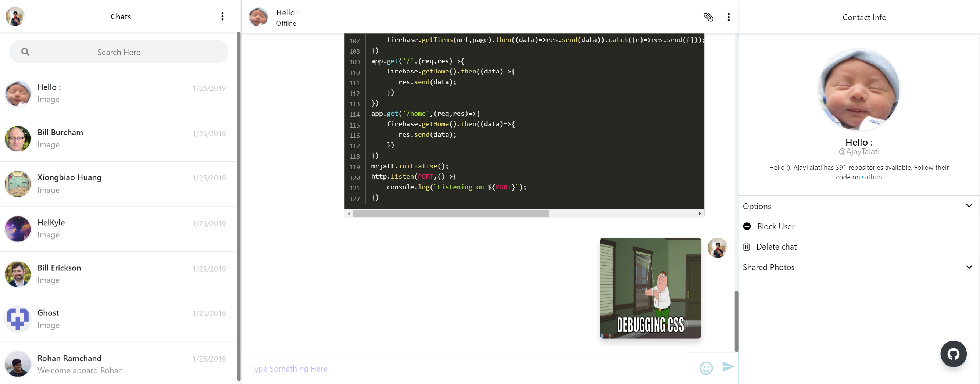Open the Debugging CSS image
This screenshot has height=384, width=980.
point(650,288)
